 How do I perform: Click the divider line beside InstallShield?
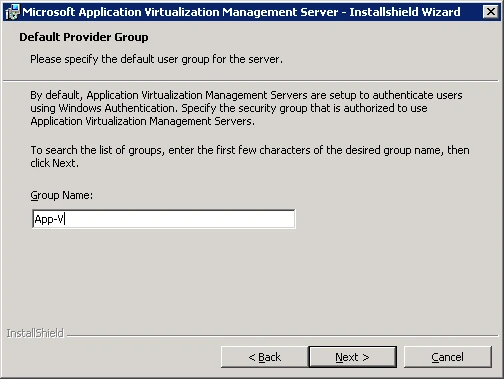point(282,336)
